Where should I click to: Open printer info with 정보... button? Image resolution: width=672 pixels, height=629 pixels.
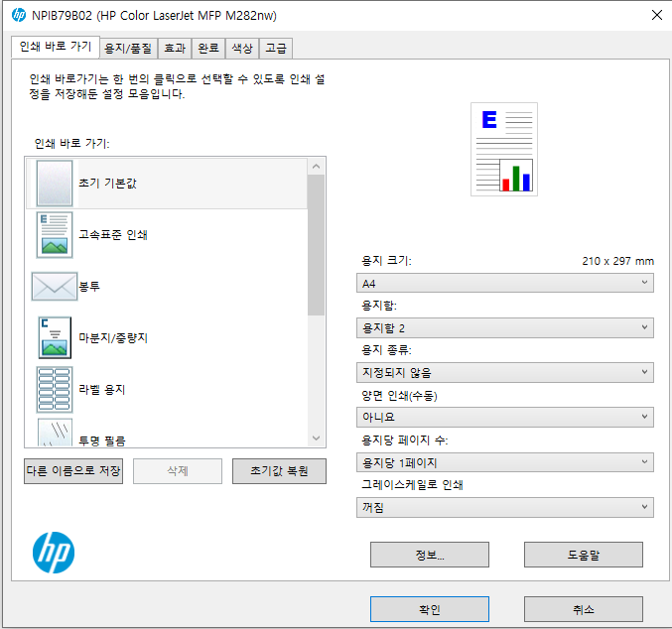430,555
